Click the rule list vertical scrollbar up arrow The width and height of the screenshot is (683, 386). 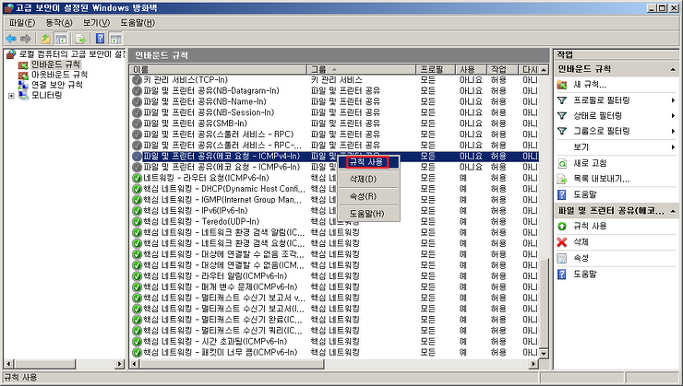point(543,70)
